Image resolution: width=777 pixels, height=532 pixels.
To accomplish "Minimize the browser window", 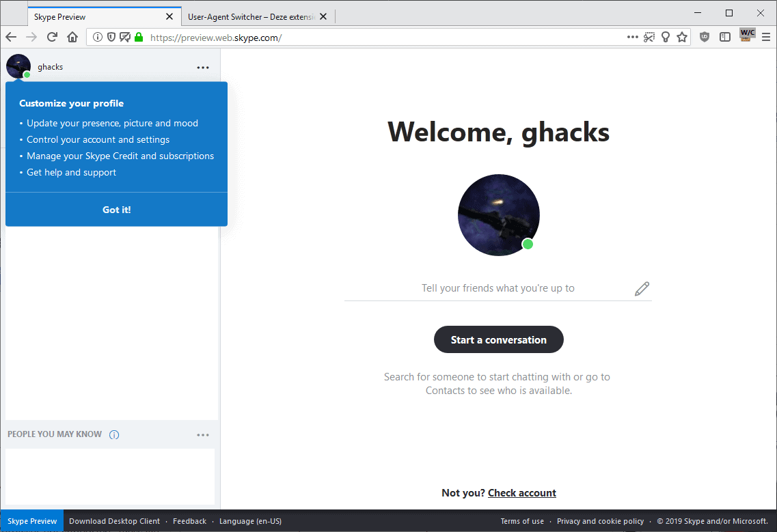I will (698, 13).
